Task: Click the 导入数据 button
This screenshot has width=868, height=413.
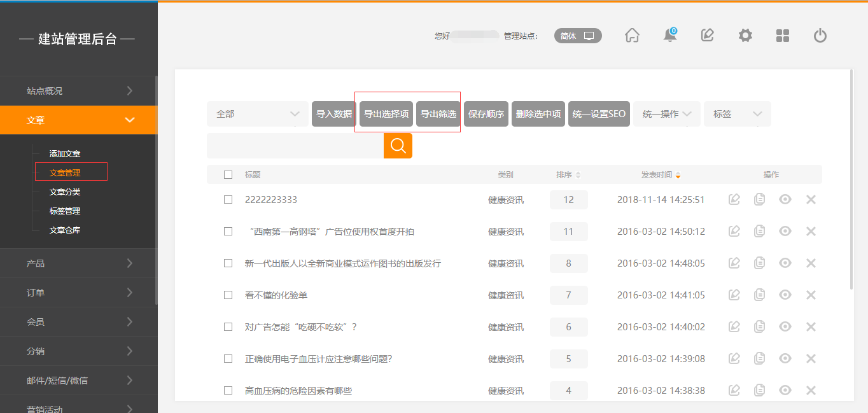Action: click(x=334, y=114)
